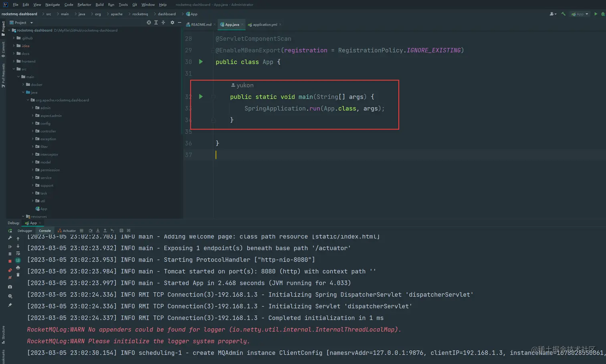
Task: Run App from the top toolbar
Action: pos(596,14)
